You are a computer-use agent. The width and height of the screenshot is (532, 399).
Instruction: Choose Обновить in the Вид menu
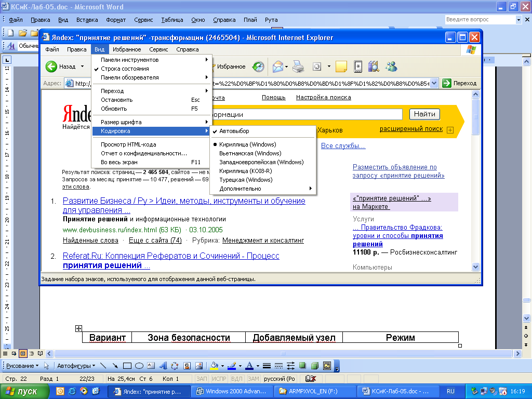click(x=152, y=109)
